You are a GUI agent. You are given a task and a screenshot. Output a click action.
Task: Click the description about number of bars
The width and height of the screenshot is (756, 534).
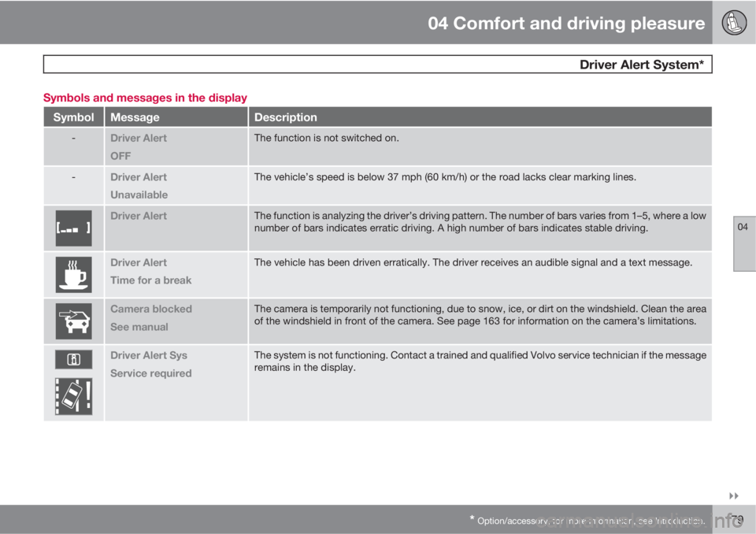480,222
